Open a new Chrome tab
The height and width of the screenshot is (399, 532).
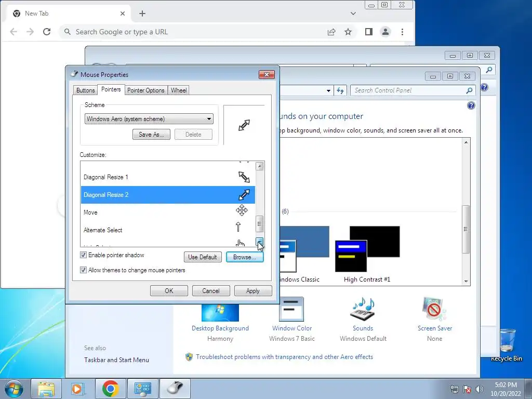click(x=142, y=13)
